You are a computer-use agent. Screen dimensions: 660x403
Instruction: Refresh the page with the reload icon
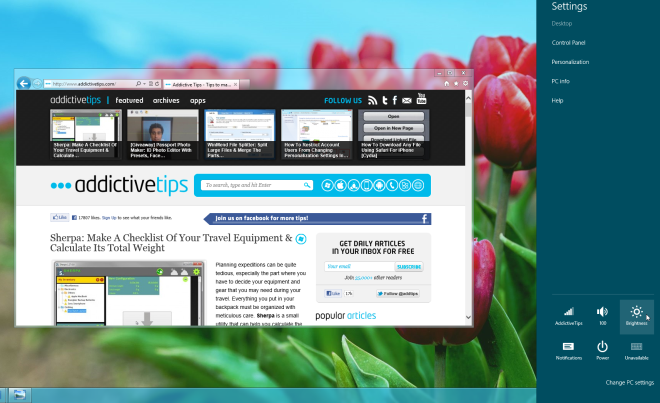(x=157, y=84)
